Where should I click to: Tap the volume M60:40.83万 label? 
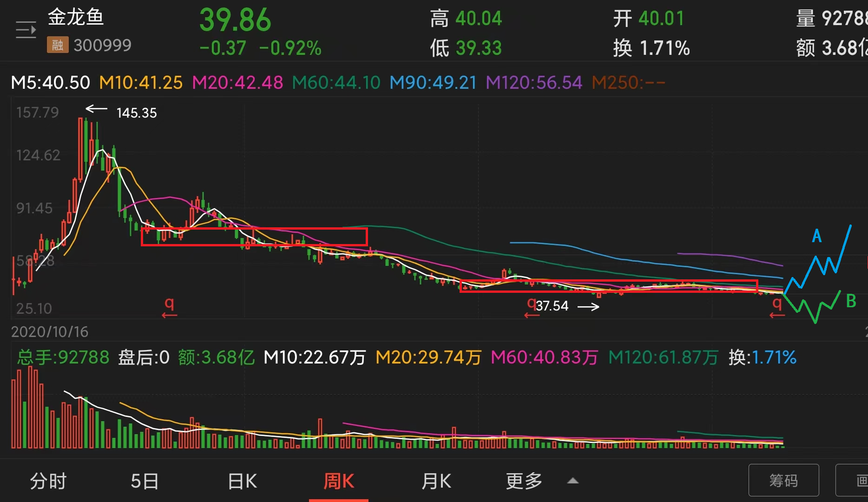tap(544, 357)
